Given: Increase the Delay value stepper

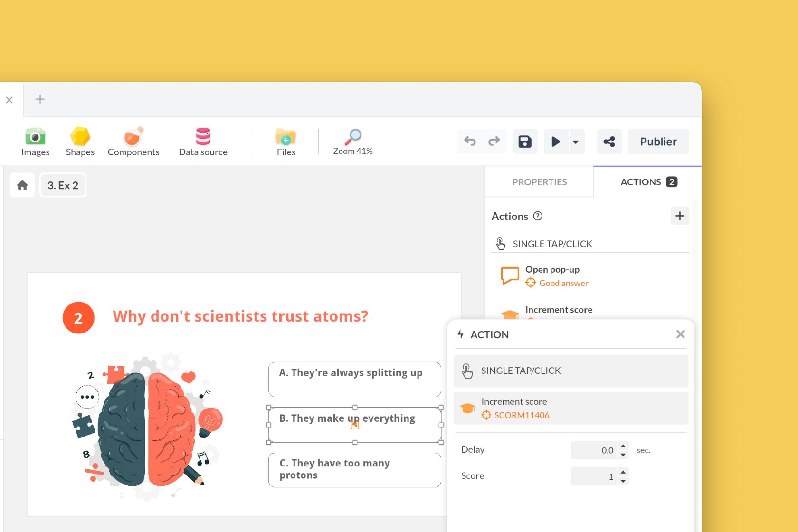Looking at the screenshot, I should pyautogui.click(x=623, y=446).
